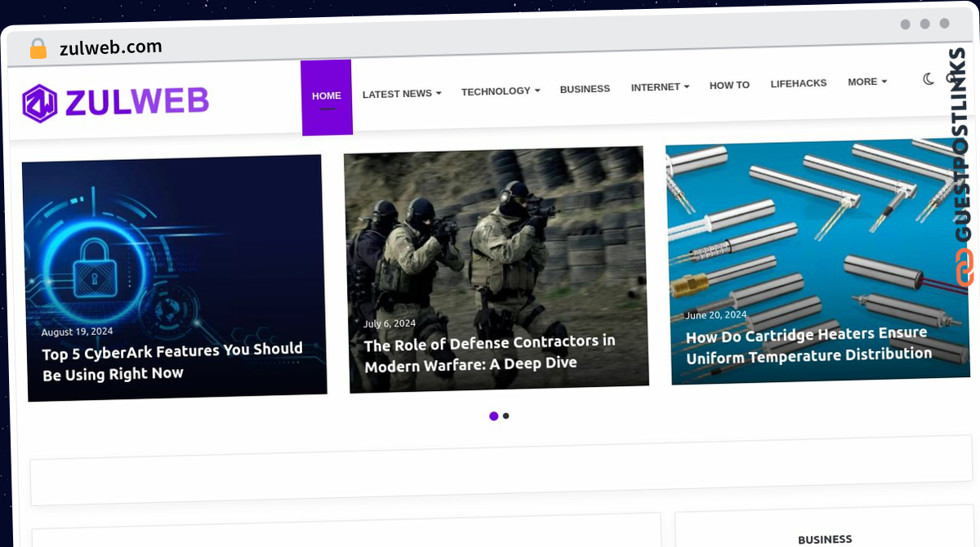Select the first purple carousel dot
980x547 pixels.
(493, 416)
